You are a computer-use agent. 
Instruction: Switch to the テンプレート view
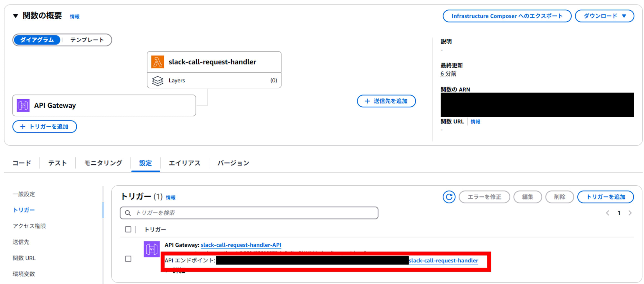coord(87,40)
